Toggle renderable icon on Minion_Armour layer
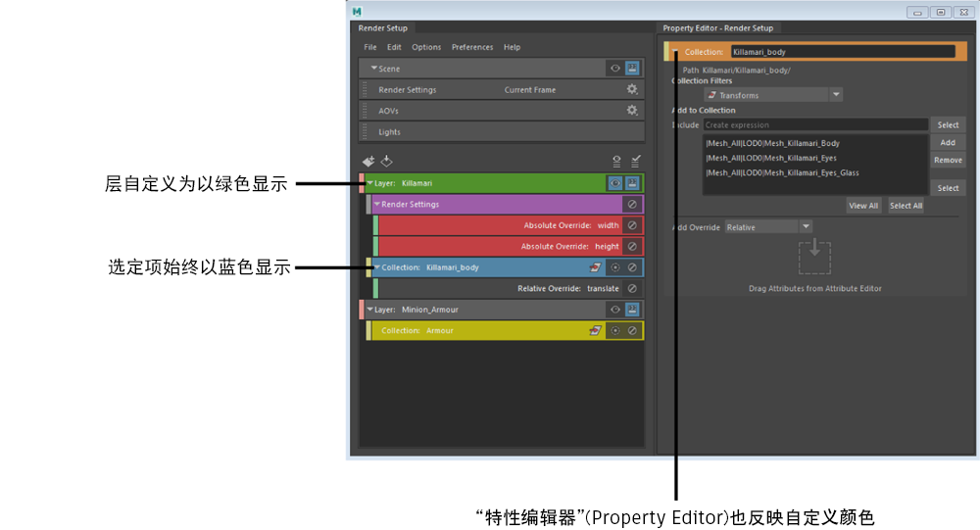 (632, 310)
